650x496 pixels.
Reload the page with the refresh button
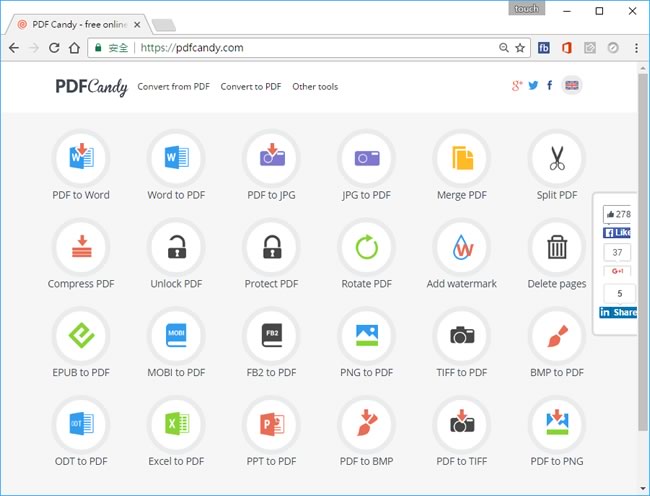point(54,47)
